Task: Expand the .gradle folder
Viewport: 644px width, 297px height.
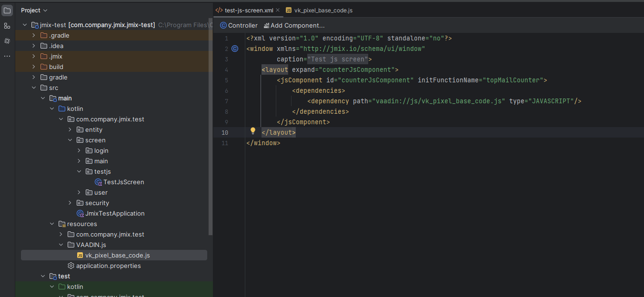Action: tap(34, 35)
